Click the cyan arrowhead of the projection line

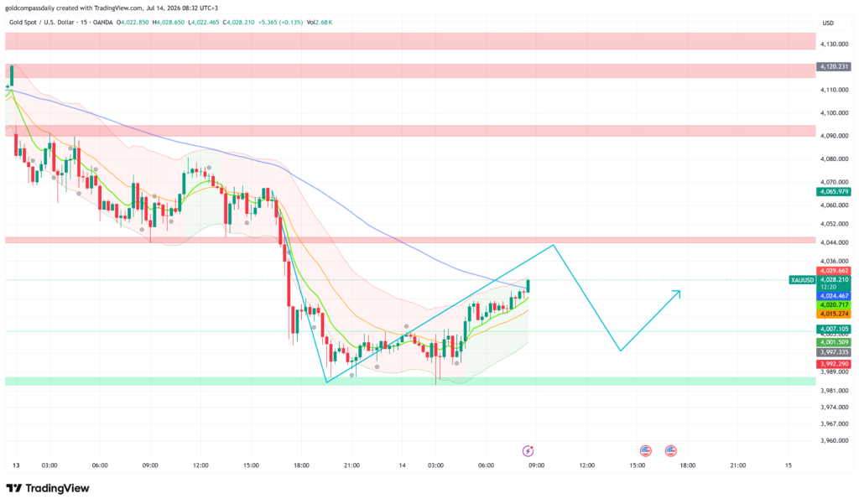coord(677,293)
